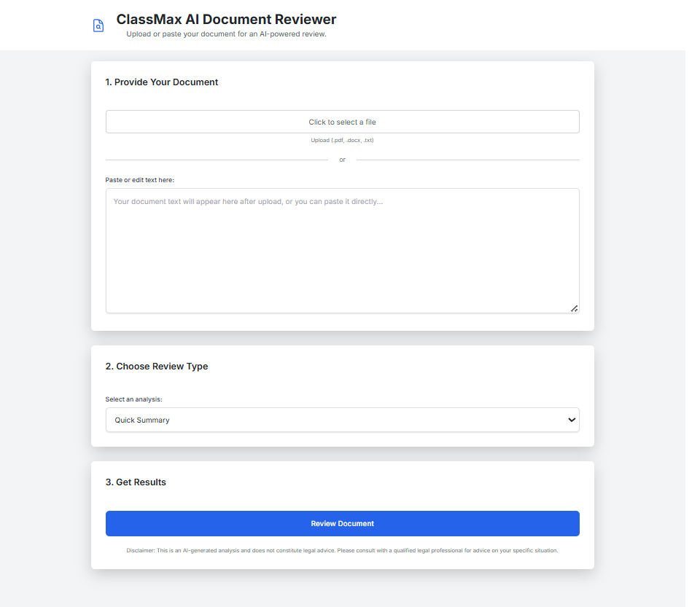Screen dimensions: 700x607
Task: Click the AI-generated analysis disclaimer text
Action: pyautogui.click(x=343, y=550)
